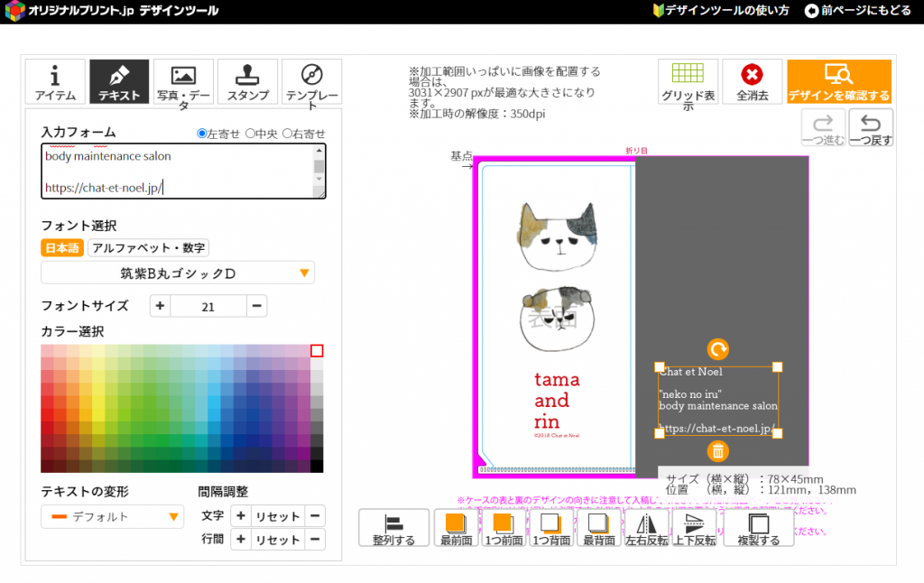Select 左寄せ left alignment
The image size is (924, 583).
pos(201,134)
